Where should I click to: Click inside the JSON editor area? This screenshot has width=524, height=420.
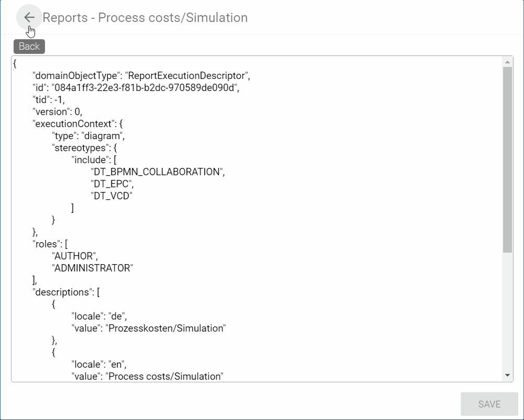point(261,220)
